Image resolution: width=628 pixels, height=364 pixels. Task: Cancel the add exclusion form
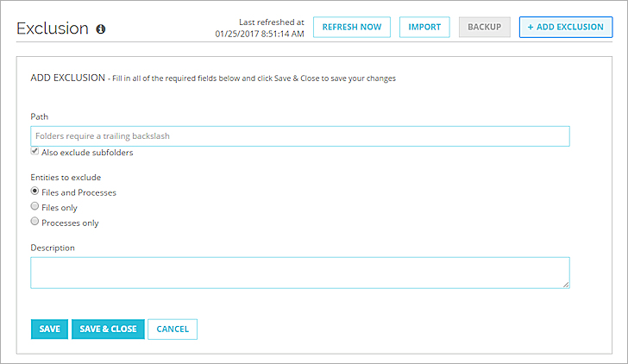click(x=173, y=329)
